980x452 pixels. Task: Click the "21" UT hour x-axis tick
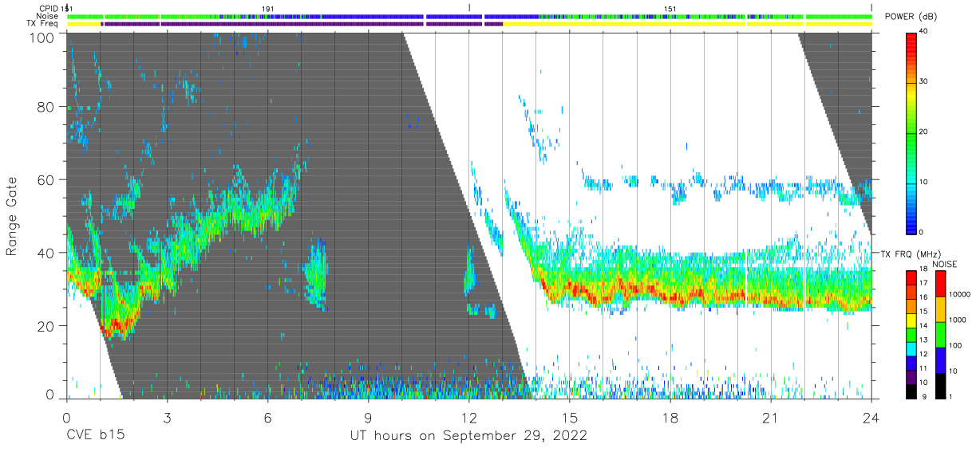[x=771, y=418]
